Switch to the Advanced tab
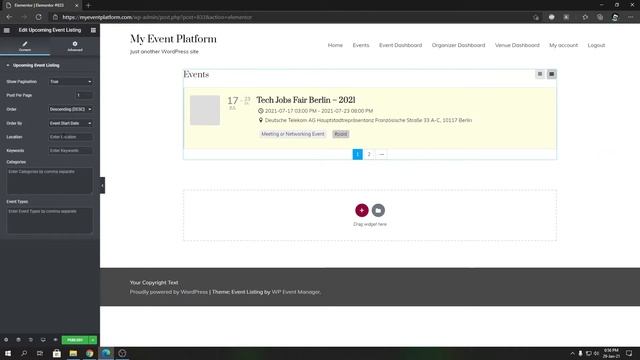This screenshot has width=640, height=360. (75, 46)
